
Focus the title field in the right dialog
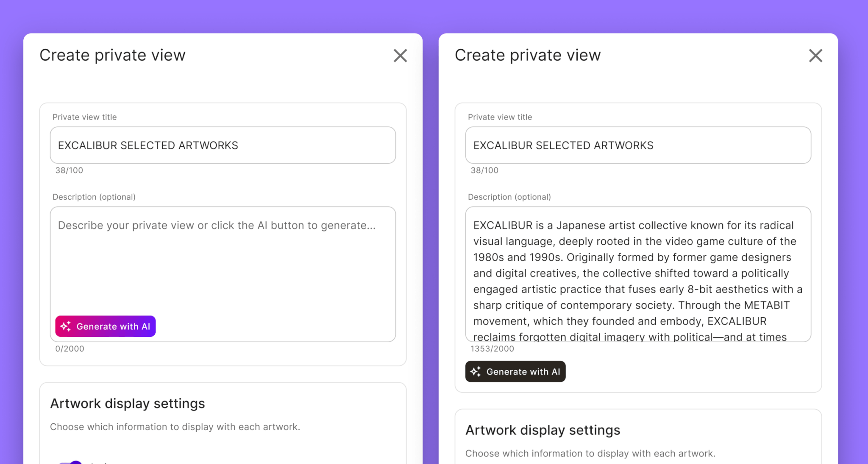pos(638,145)
